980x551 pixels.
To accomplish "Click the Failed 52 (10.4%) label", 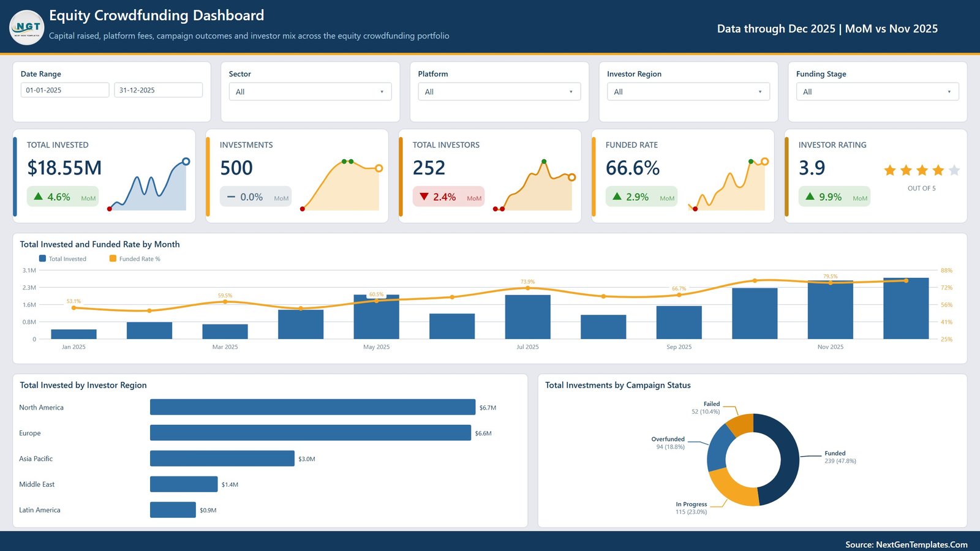I will click(706, 408).
